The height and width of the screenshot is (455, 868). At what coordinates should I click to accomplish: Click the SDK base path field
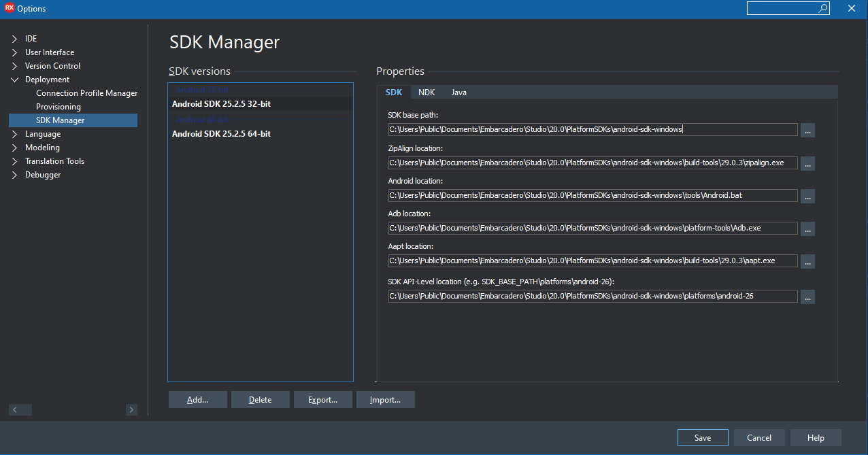pos(592,129)
